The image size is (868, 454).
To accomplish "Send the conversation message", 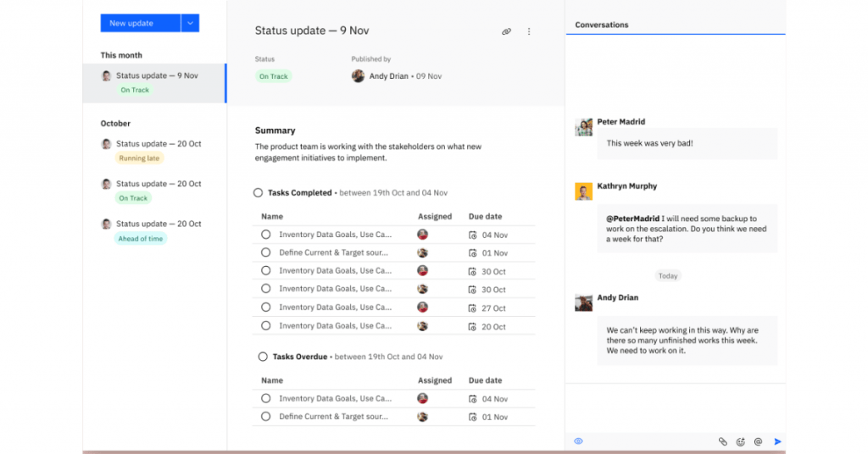I will [777, 441].
